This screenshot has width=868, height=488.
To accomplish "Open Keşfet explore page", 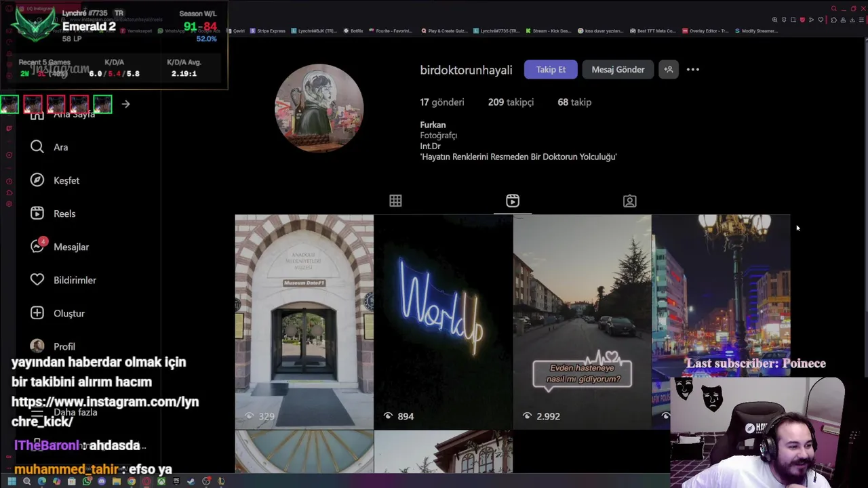I will coord(56,180).
